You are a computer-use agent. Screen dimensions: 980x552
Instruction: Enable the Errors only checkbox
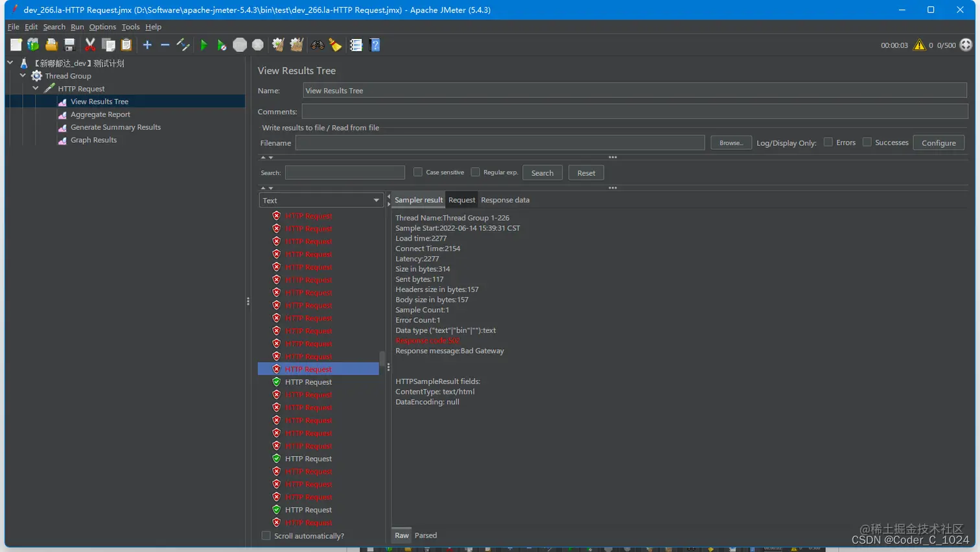coord(828,142)
